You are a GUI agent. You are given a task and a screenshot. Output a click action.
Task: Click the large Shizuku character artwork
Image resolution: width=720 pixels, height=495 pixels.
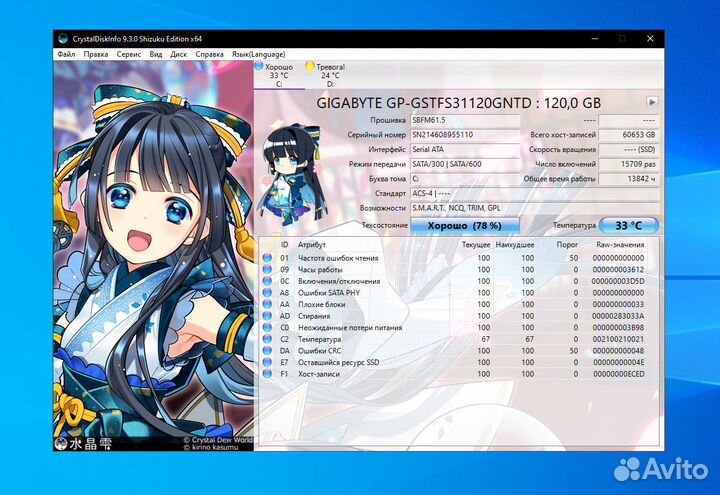(153, 256)
